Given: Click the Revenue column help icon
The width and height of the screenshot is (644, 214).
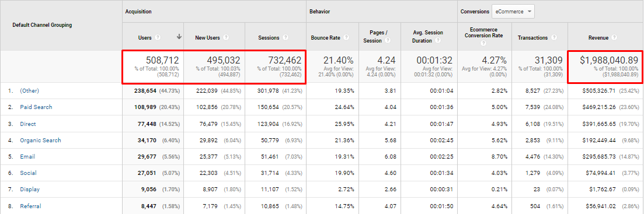Looking at the screenshot, I should tap(614, 37).
